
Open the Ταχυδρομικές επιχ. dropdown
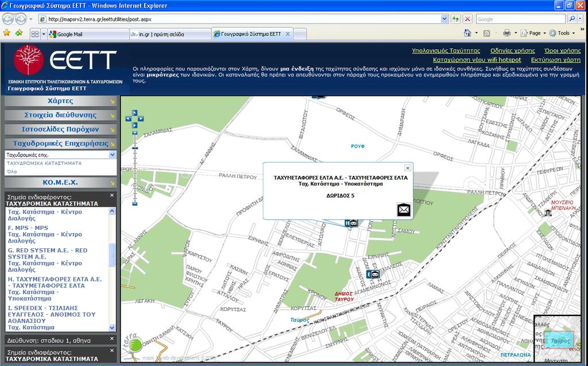coord(113,155)
